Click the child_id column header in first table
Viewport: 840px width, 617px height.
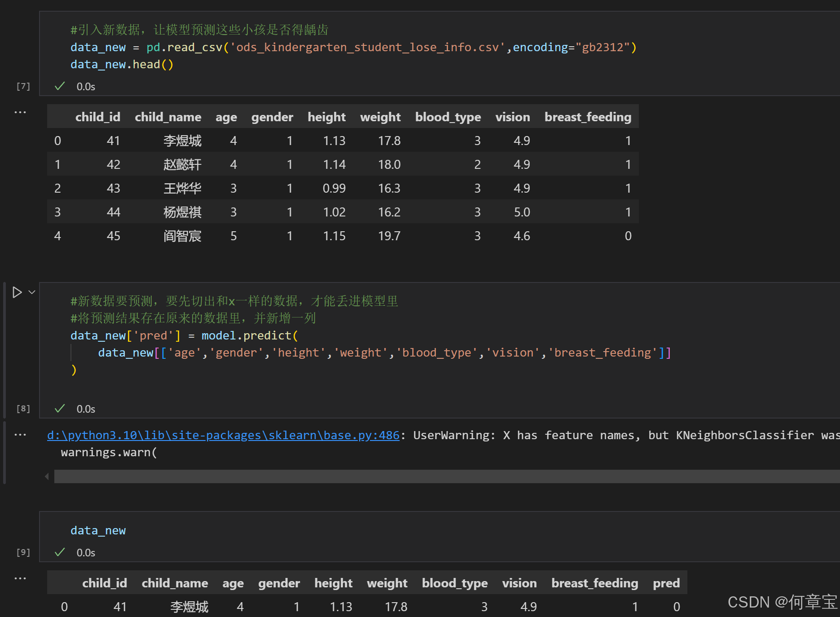click(98, 117)
